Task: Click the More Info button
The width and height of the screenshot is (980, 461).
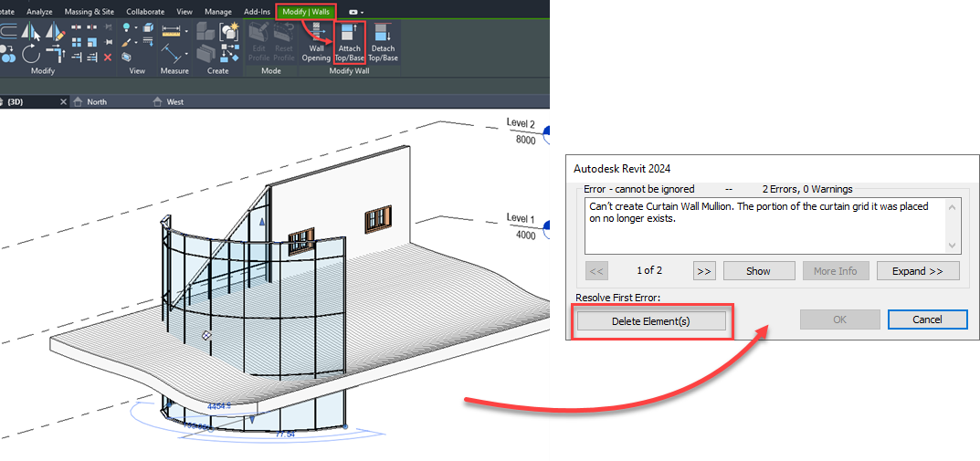Action: tap(835, 270)
